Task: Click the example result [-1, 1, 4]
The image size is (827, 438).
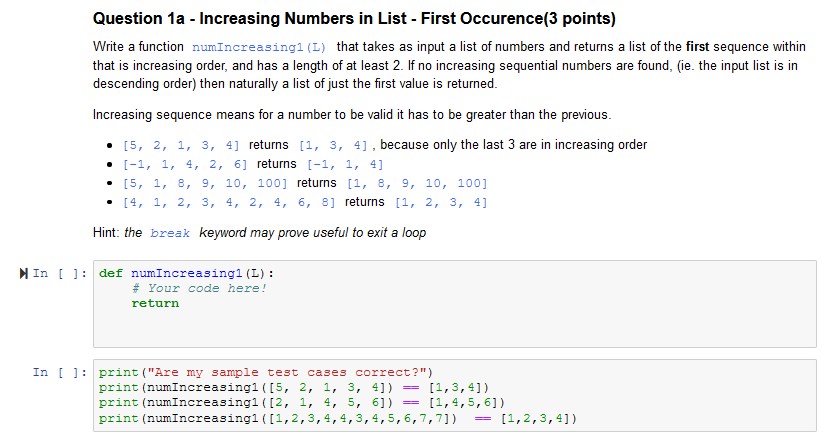Action: [345, 164]
